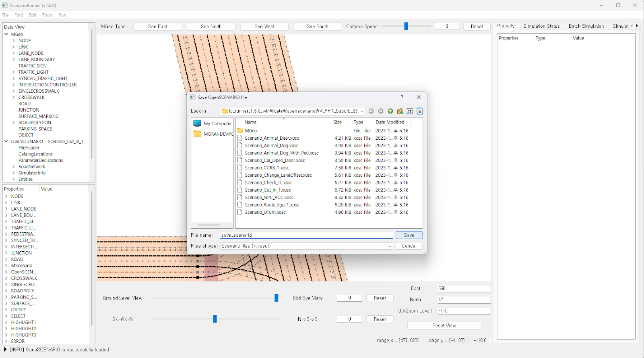Open the Files of type dropdown
Screen dimensions: 644x358
tap(389, 246)
